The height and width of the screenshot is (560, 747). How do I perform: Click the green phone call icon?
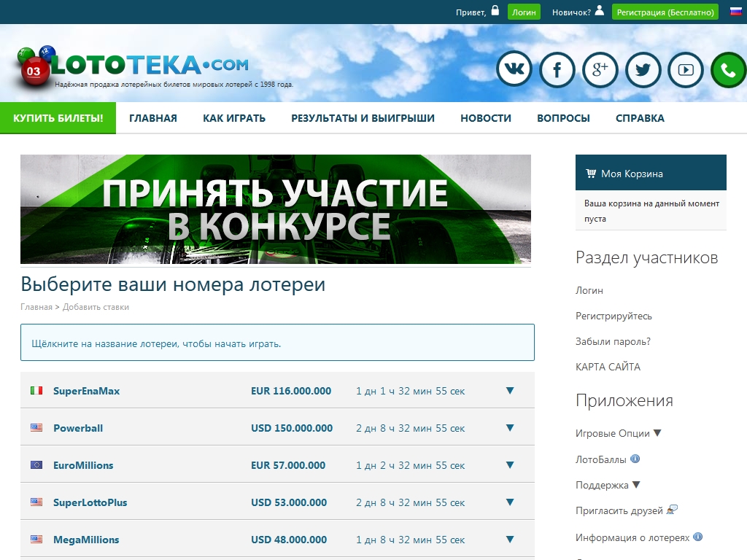coord(728,70)
